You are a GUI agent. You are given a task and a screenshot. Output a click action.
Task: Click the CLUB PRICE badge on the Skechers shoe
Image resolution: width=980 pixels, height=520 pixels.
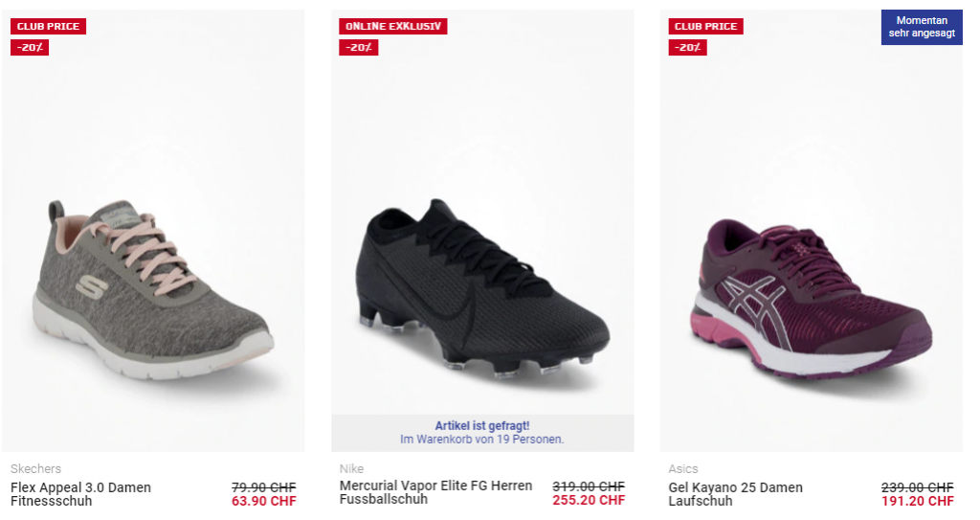(x=48, y=26)
